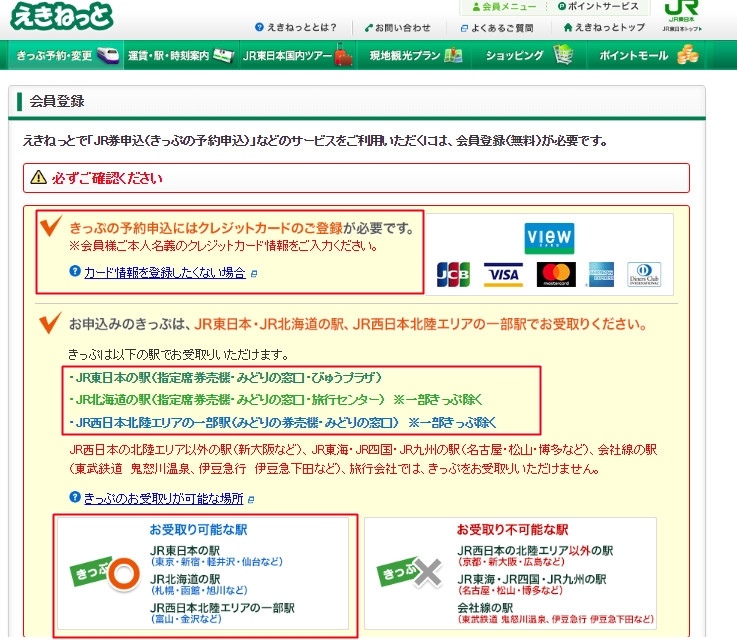Click the ticket cross icon under お受取り不可能な駅
737x640 pixels.
click(410, 571)
